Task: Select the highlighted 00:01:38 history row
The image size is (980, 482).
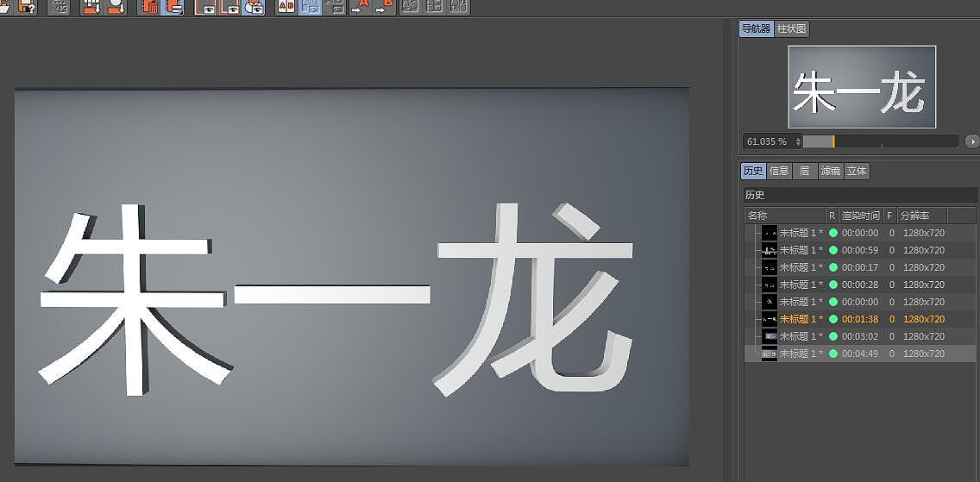Action: click(860, 319)
